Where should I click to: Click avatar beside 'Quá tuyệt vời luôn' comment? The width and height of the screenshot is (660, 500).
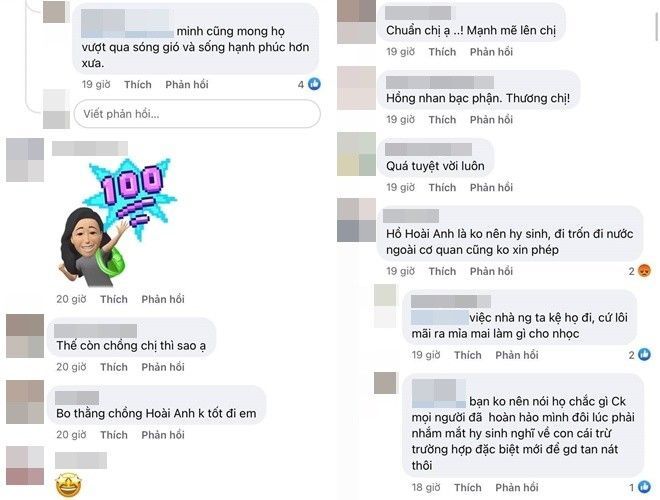[356, 154]
